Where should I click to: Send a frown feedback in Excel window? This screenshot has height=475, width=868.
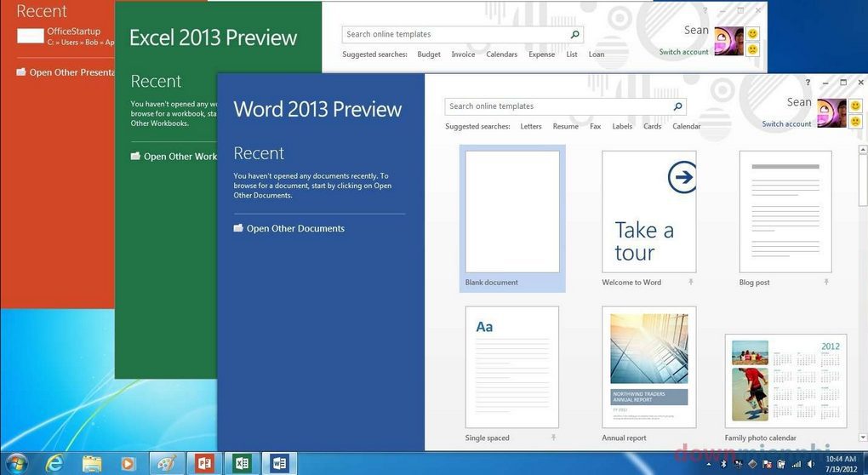(752, 49)
